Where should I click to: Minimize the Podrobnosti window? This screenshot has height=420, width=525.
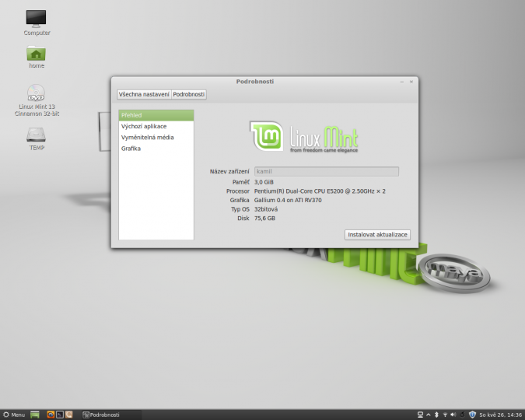click(402, 82)
